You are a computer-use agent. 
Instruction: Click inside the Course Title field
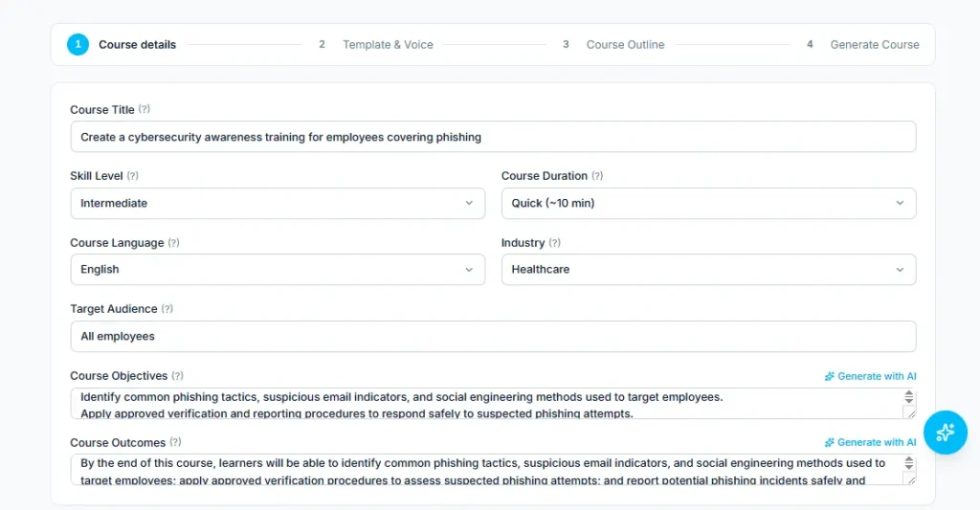[x=493, y=137]
